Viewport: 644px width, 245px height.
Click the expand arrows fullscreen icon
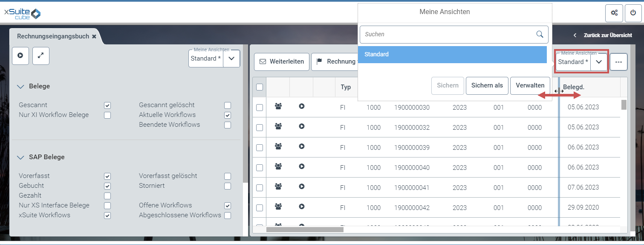pyautogui.click(x=41, y=56)
